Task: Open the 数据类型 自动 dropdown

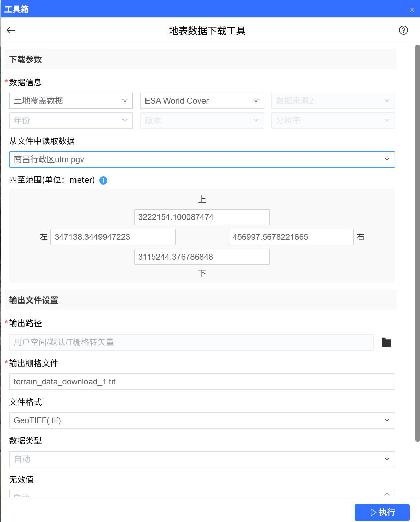Action: tap(202, 459)
